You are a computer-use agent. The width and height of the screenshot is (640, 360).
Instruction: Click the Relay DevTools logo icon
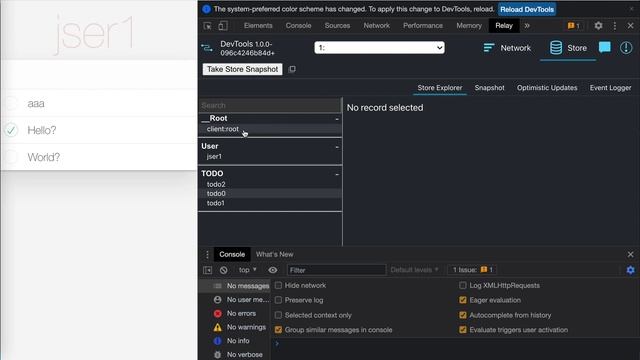(x=207, y=48)
